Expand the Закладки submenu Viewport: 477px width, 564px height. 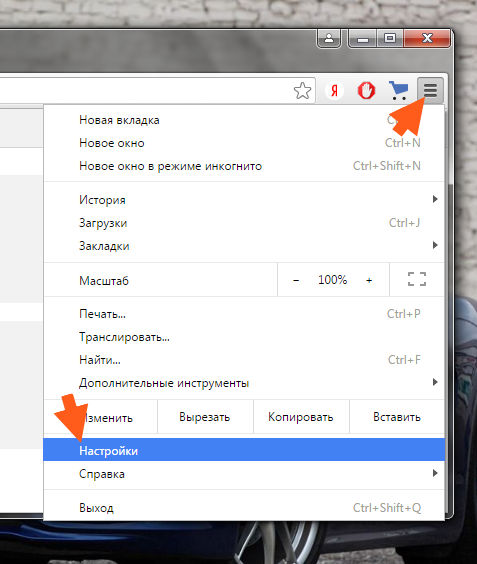[244, 246]
